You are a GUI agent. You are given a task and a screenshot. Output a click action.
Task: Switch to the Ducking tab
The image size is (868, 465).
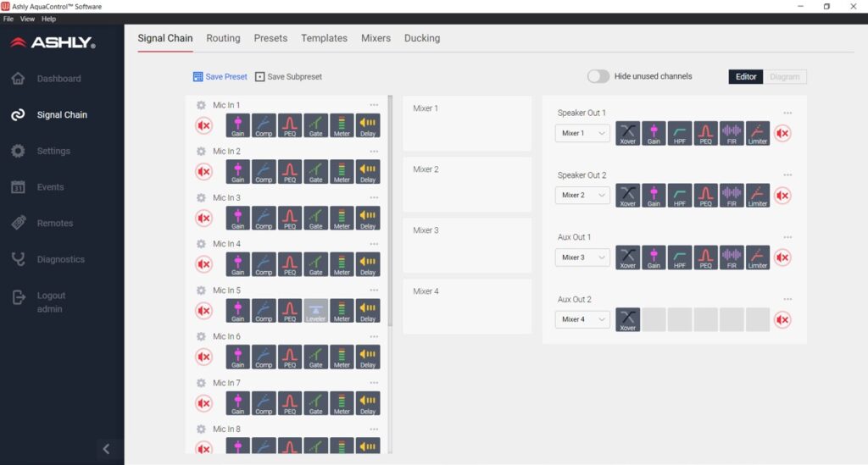point(421,38)
